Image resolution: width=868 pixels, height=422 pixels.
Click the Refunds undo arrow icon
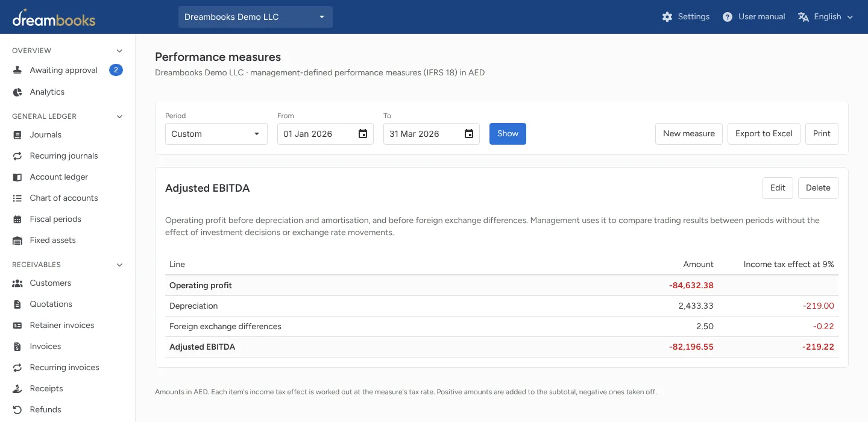pyautogui.click(x=17, y=409)
